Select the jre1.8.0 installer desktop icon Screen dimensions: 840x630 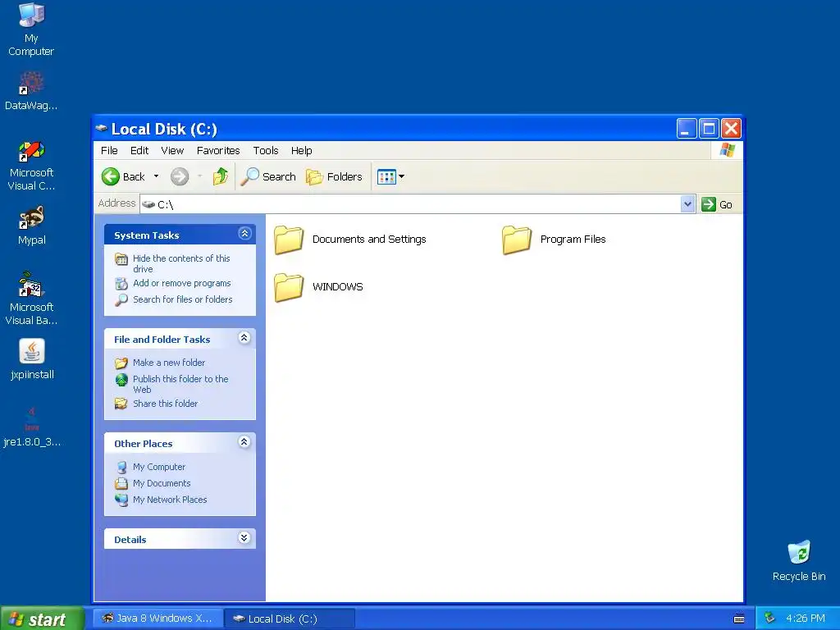(32, 427)
